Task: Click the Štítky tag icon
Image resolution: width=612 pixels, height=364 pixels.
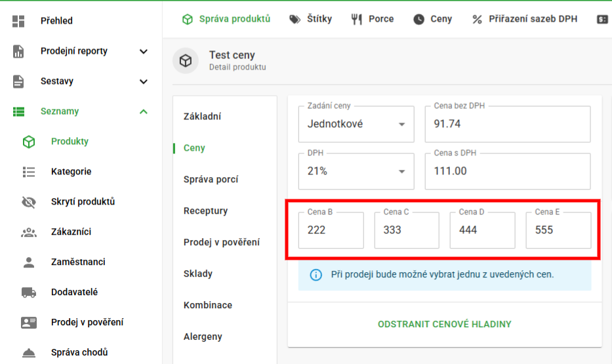Action: pyautogui.click(x=295, y=19)
